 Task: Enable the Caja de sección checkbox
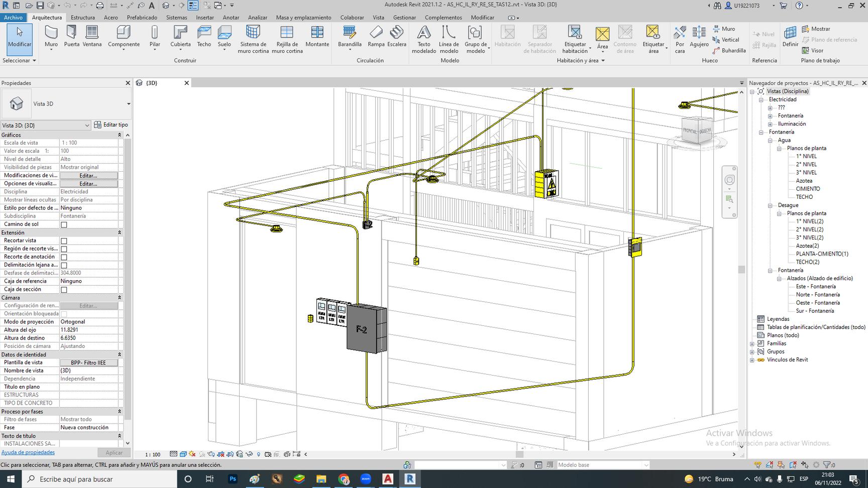tap(64, 290)
